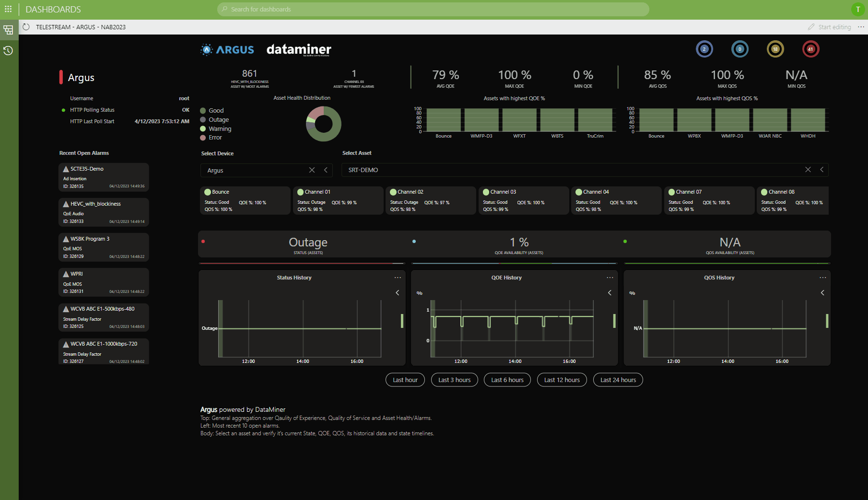
Task: Click the Start editing button
Action: (x=830, y=27)
